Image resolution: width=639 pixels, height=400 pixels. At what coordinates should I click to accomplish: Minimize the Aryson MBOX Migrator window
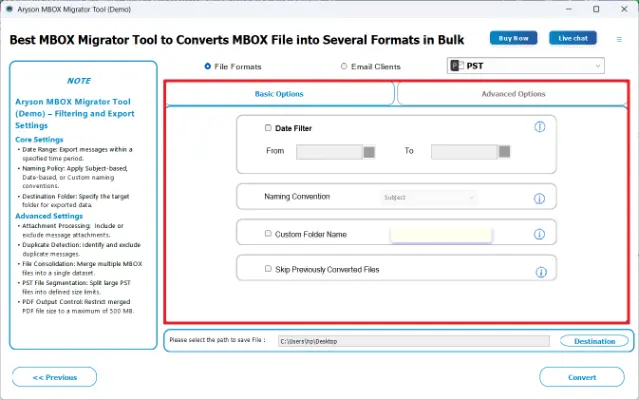568,9
